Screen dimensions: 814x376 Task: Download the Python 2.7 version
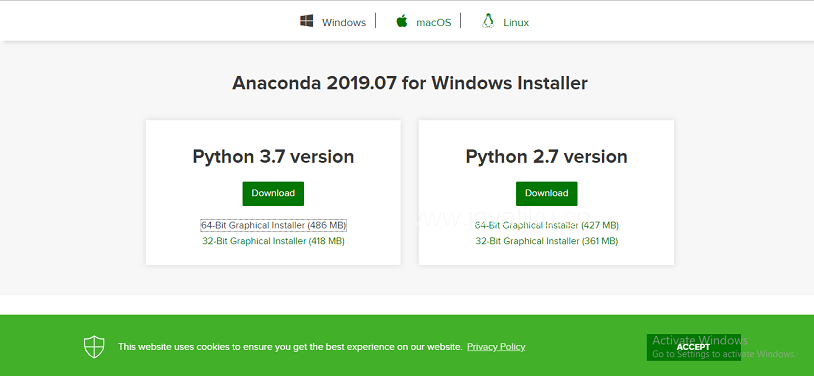tap(546, 193)
